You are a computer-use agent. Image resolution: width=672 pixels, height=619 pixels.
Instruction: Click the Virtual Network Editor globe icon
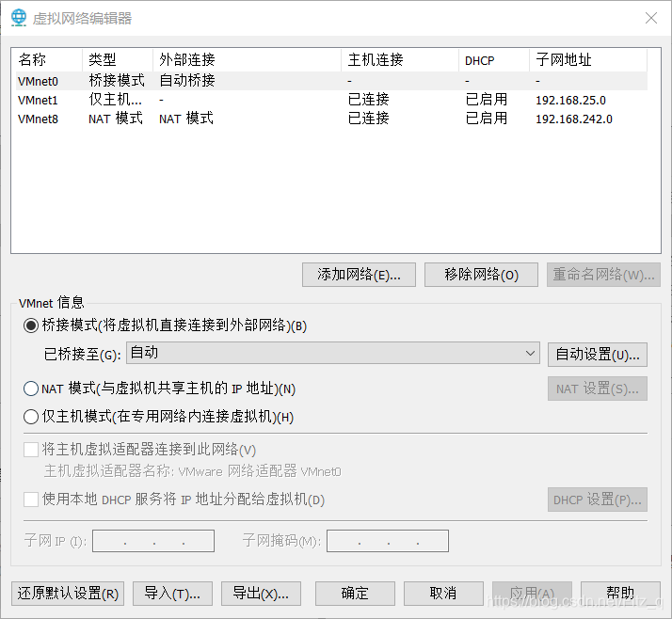(19, 18)
